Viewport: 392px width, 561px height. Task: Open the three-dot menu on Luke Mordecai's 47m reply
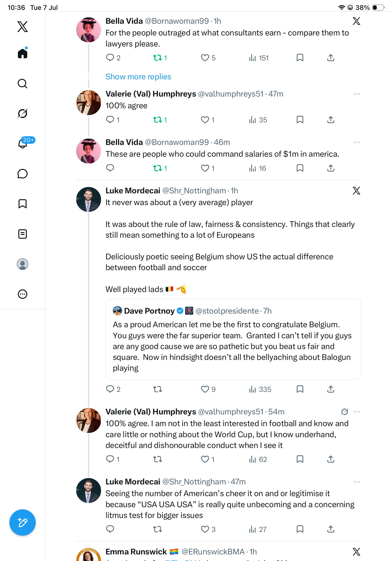point(357,482)
